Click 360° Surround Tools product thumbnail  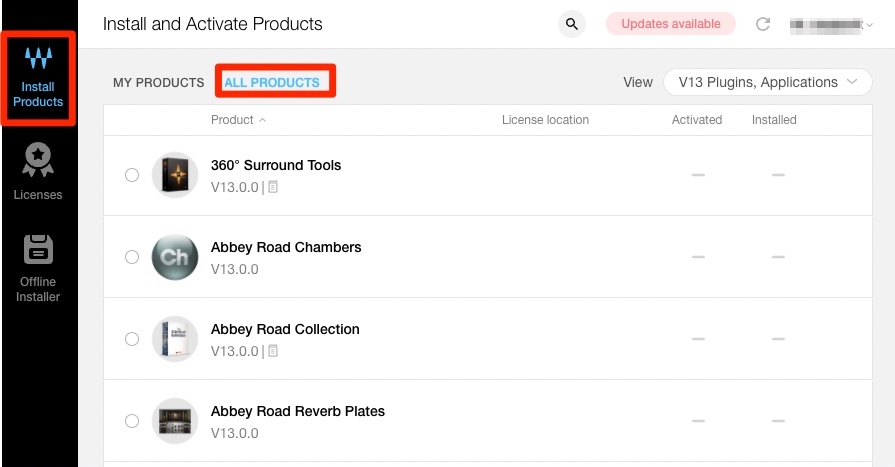click(175, 175)
